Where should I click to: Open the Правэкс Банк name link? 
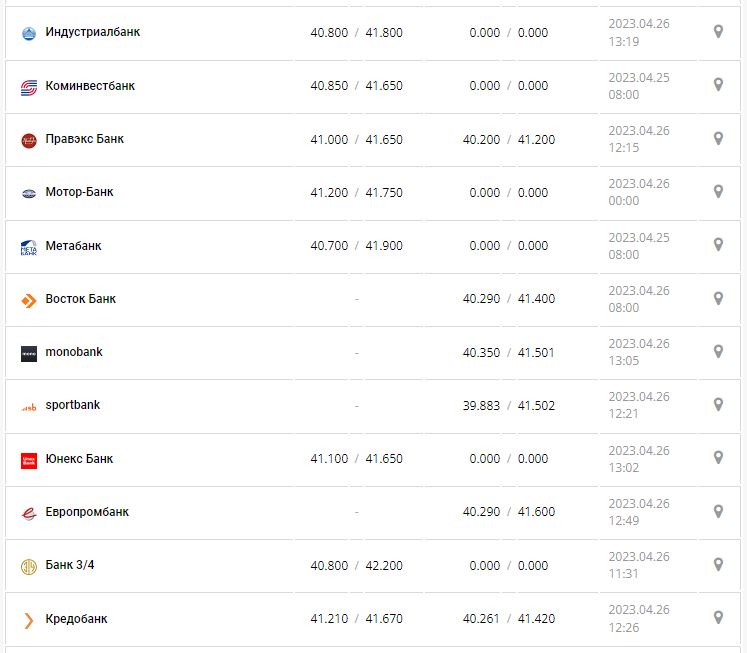click(x=85, y=139)
